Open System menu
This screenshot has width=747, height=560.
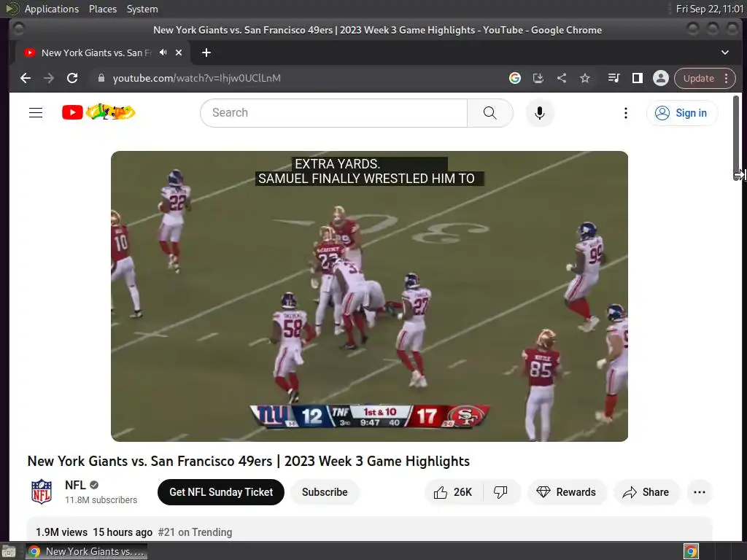click(x=142, y=9)
